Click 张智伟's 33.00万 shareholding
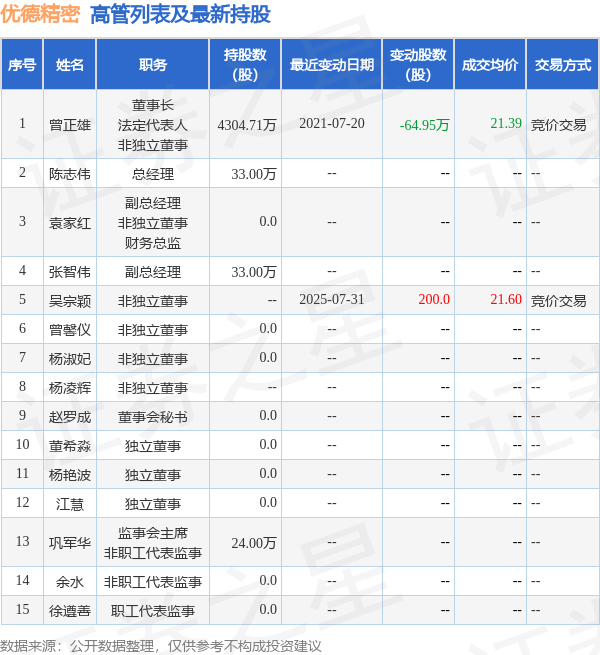600x655 pixels. pos(254,272)
